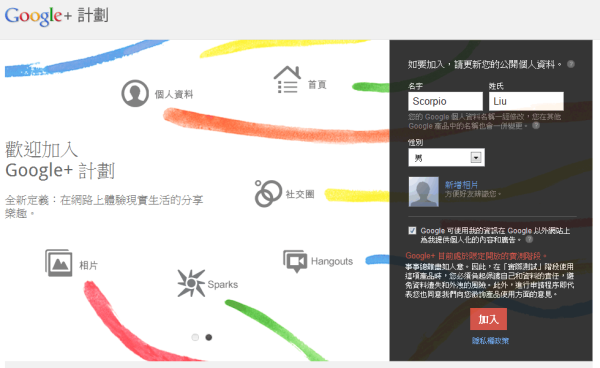This screenshot has height=368, width=600.
Task: Click the red 加入 join button
Action: (x=488, y=319)
